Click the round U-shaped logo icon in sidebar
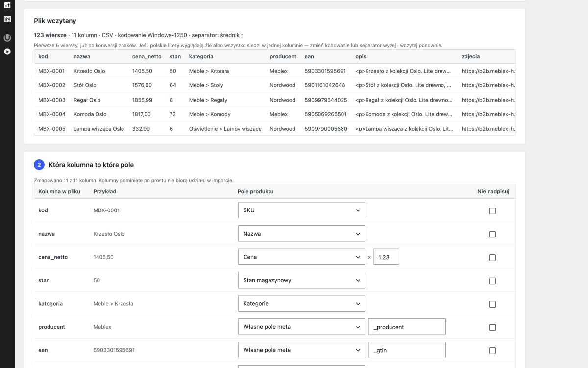Screen dimensions: 588x368 point(7,38)
